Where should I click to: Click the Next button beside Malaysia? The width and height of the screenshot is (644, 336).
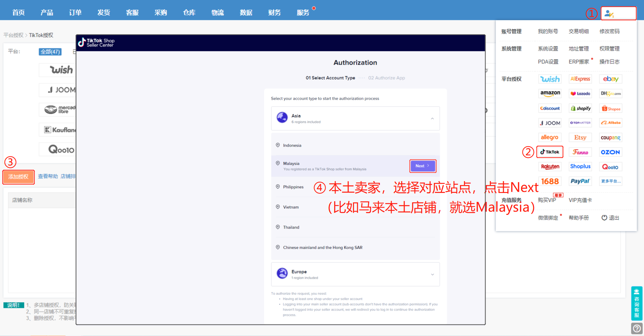[423, 166]
